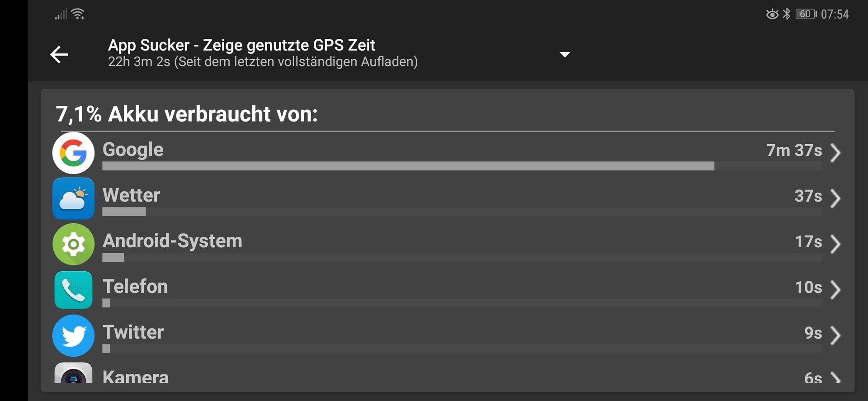Tap the Telefon phone app icon

73,290
